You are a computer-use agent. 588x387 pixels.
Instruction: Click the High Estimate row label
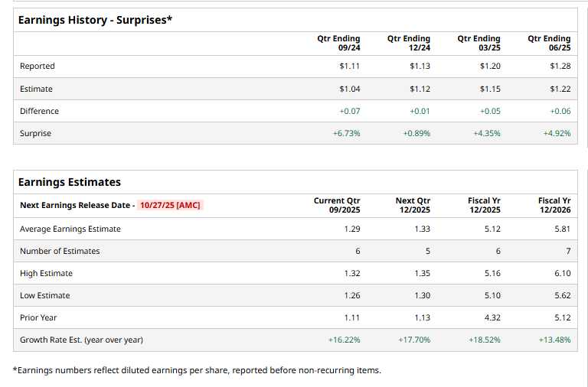coord(46,273)
